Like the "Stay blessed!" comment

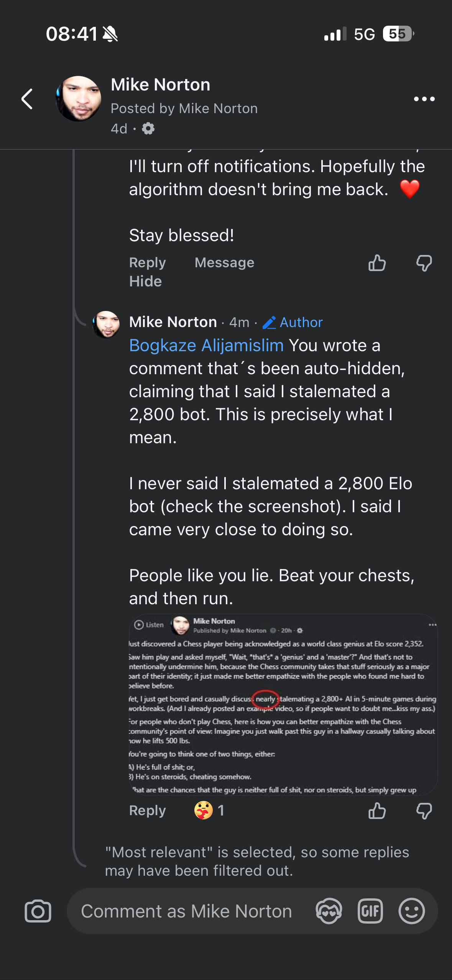[377, 263]
